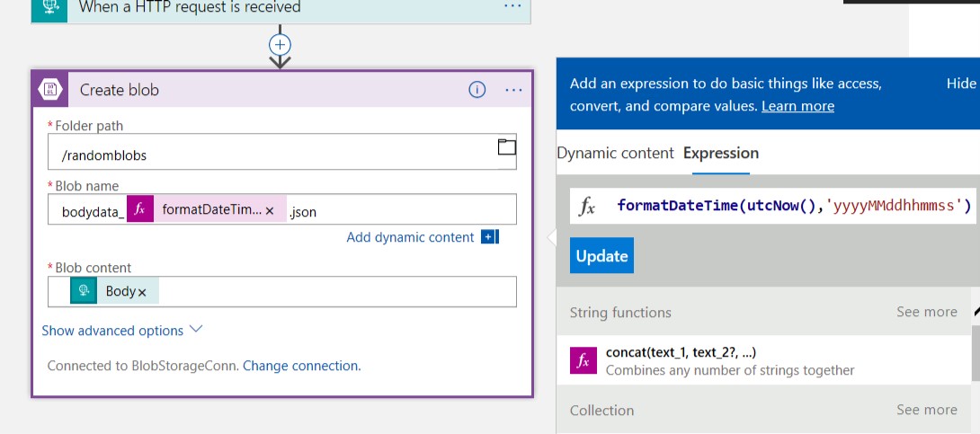
Task: Click into the expression formula input
Action: [x=774, y=206]
